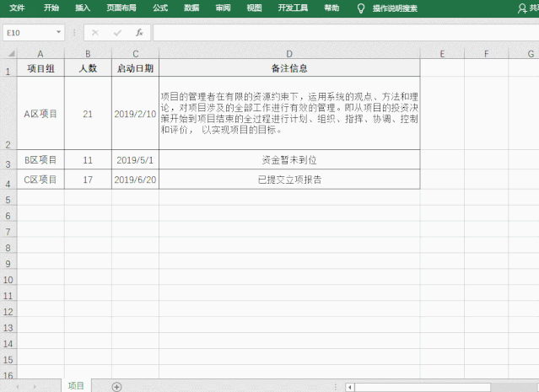539x392 pixels.
Task: Open the 文件 (File) menu
Action: [x=17, y=8]
